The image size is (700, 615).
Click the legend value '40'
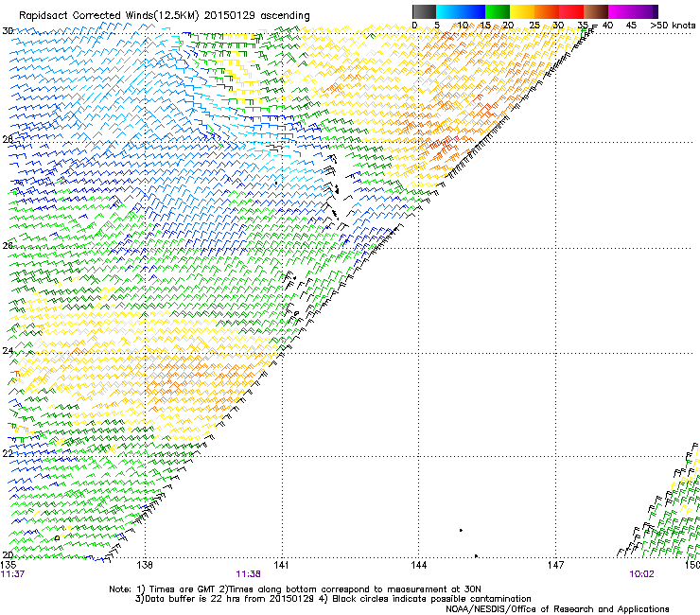click(607, 26)
